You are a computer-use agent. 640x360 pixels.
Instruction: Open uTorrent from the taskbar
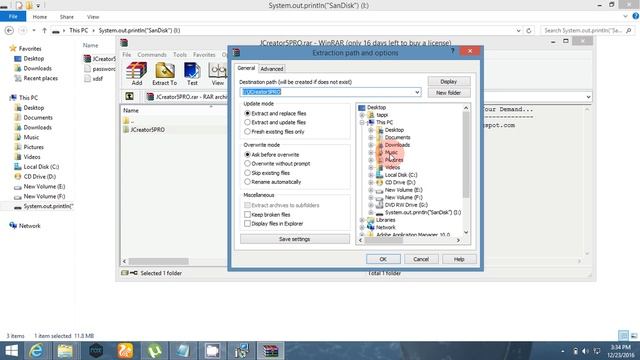[154, 351]
